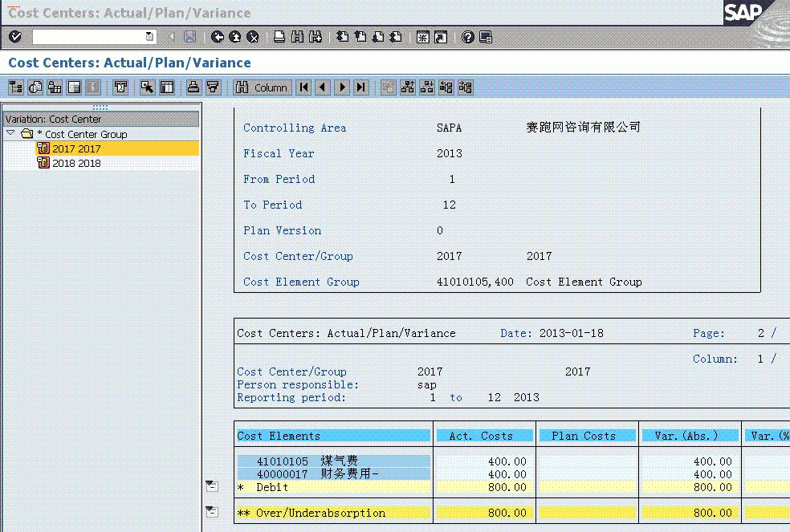
Task: Click the print icon in application toolbar
Action: 193,87
